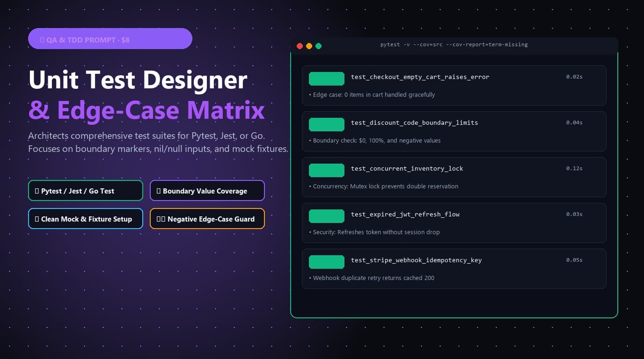Click 'Webhook duplicate retry returns cached 200' note

coord(372,278)
